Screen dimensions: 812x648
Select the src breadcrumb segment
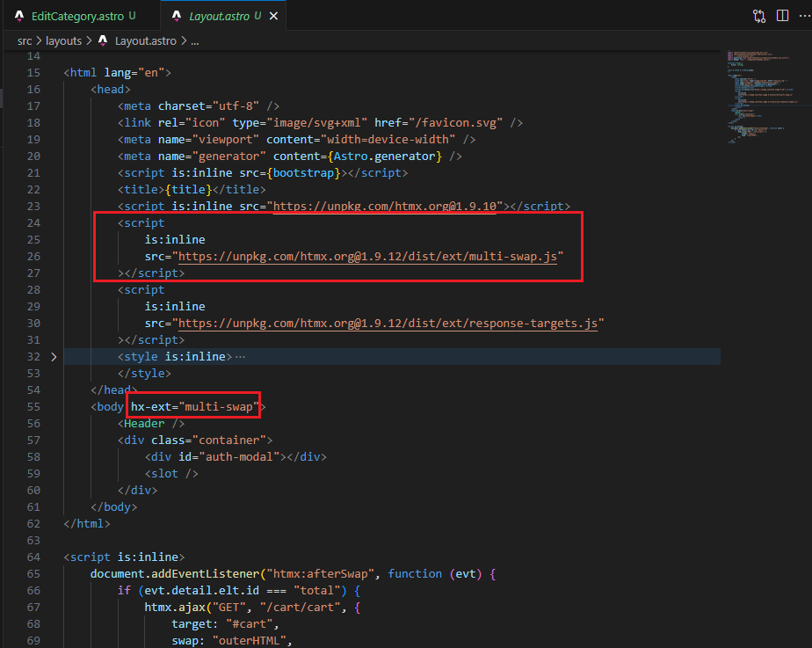pyautogui.click(x=25, y=41)
